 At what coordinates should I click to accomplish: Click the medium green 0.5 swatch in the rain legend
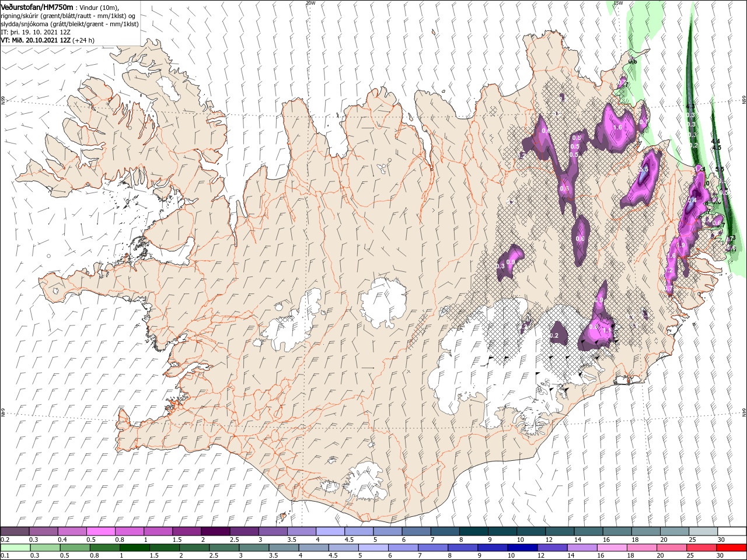click(x=74, y=548)
